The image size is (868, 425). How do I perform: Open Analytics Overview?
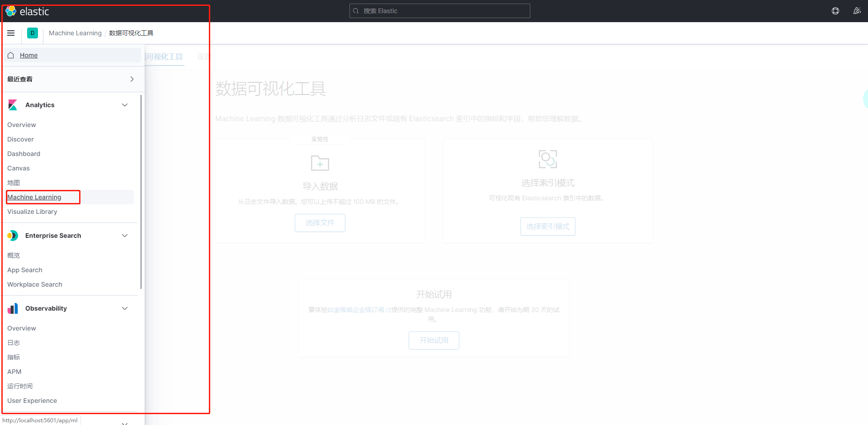22,125
